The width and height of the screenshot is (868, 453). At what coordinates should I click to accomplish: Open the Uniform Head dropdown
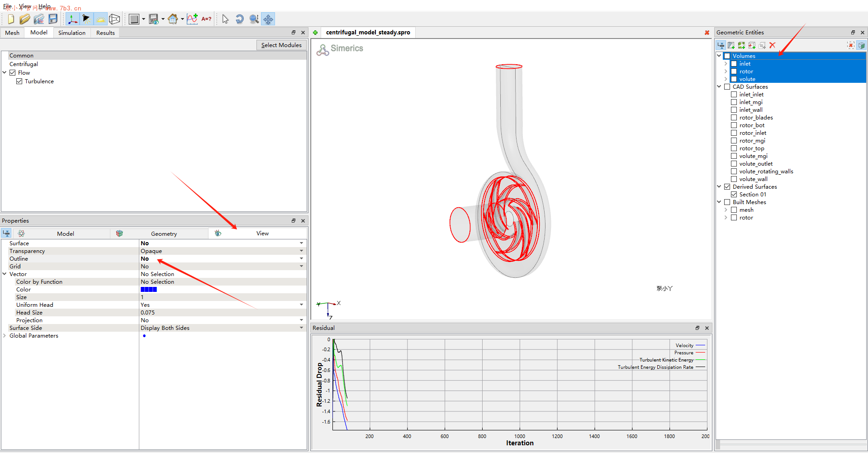click(301, 305)
